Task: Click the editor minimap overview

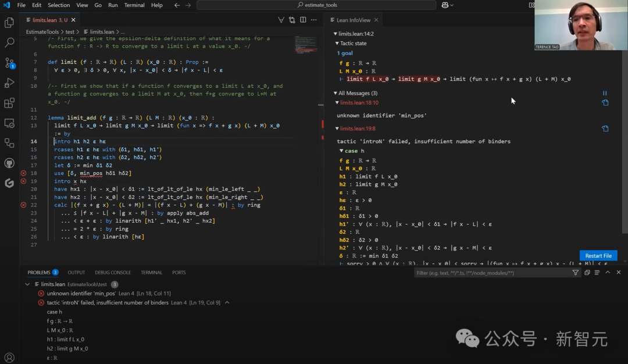Action: 306,44
